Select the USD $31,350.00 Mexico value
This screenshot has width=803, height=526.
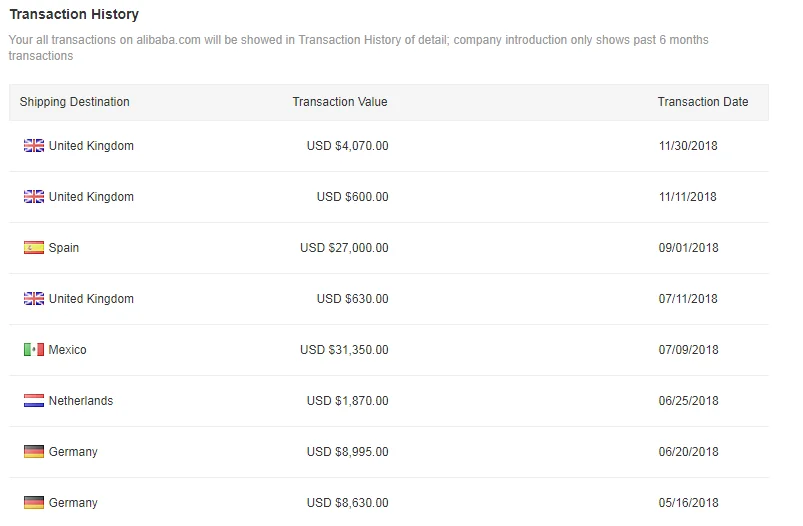tap(344, 350)
